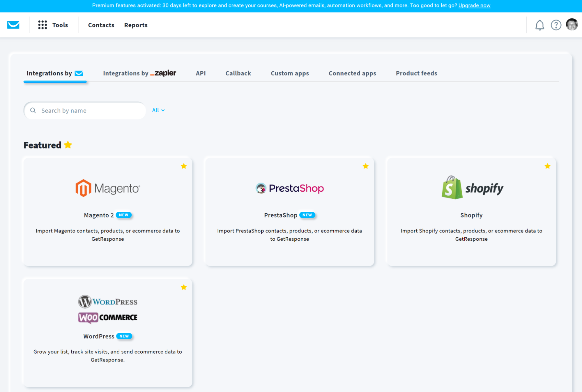Click the star on Shopify card
Image resolution: width=582 pixels, height=392 pixels.
[547, 166]
